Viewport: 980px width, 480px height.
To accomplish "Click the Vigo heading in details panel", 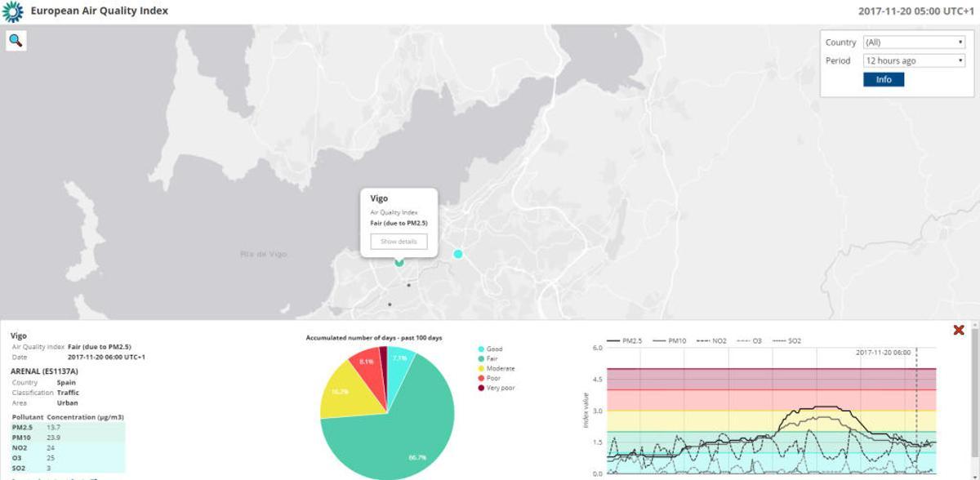I will [18, 336].
